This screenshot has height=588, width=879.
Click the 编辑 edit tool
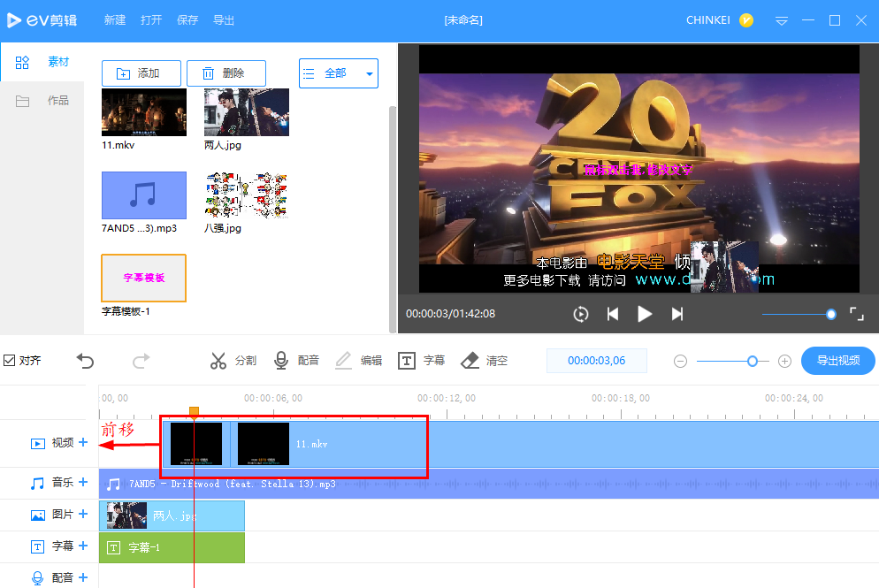click(x=360, y=360)
